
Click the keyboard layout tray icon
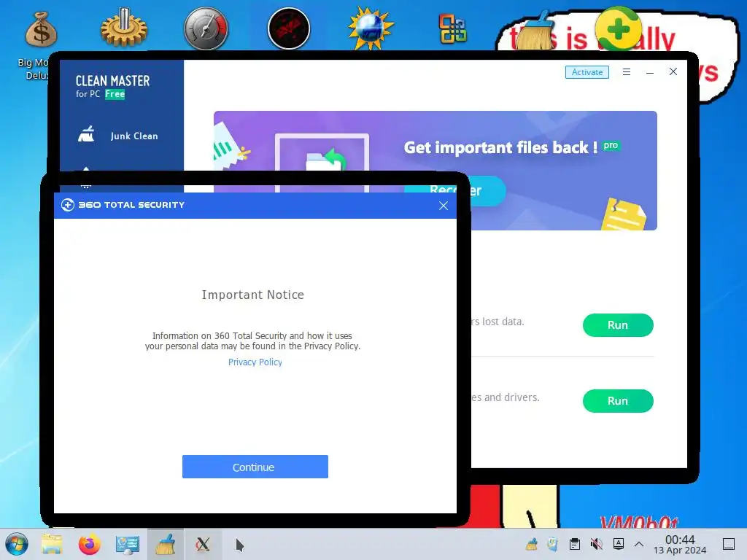(619, 544)
